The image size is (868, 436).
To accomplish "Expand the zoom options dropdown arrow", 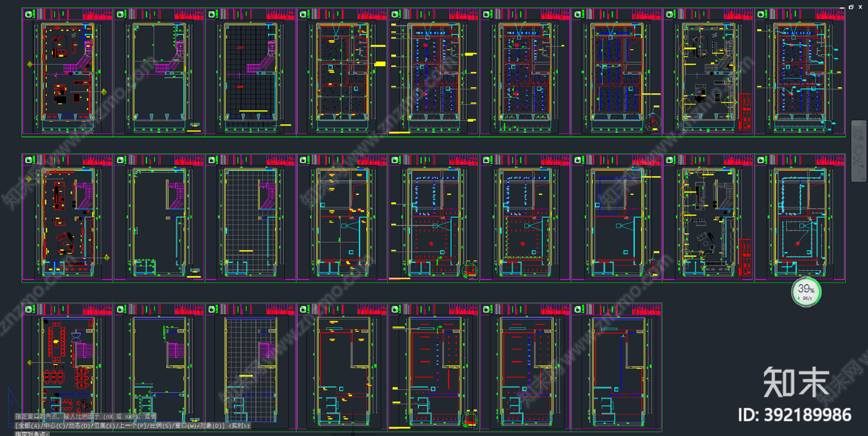I will point(859,171).
